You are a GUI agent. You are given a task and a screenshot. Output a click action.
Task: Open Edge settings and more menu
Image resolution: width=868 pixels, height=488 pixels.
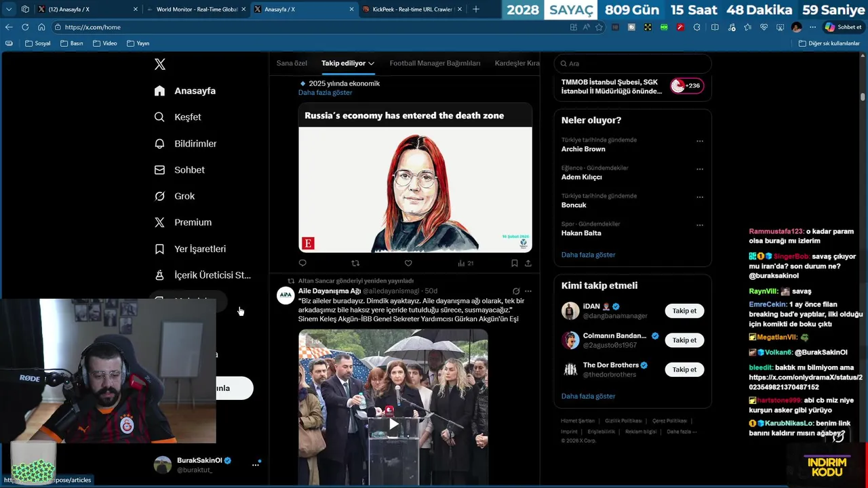click(812, 27)
